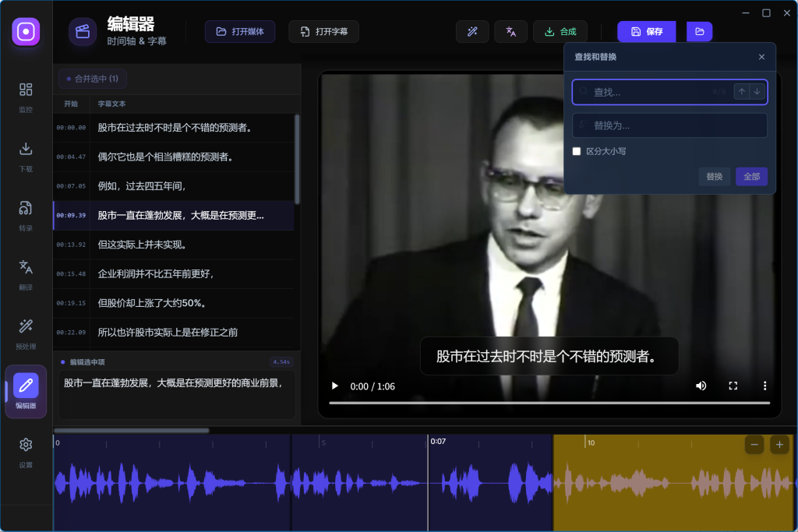
Task: Click the magic wand toolbar icon
Action: tap(472, 31)
